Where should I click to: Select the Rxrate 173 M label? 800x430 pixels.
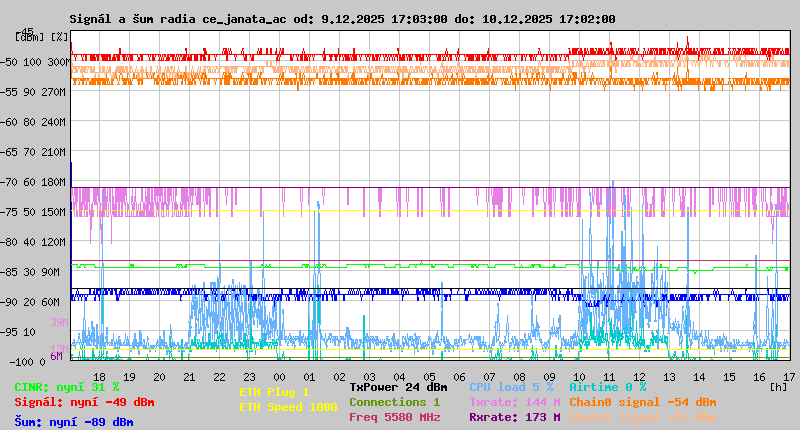point(514,417)
